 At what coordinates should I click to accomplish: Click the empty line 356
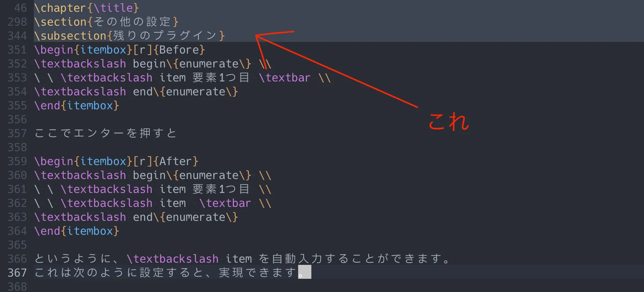pos(147,119)
